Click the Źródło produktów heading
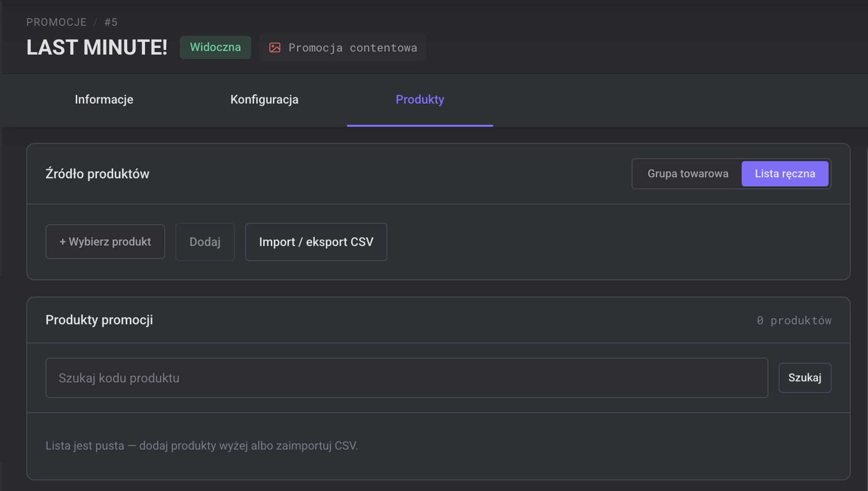Screen dimensions: 868x491 pos(98,174)
